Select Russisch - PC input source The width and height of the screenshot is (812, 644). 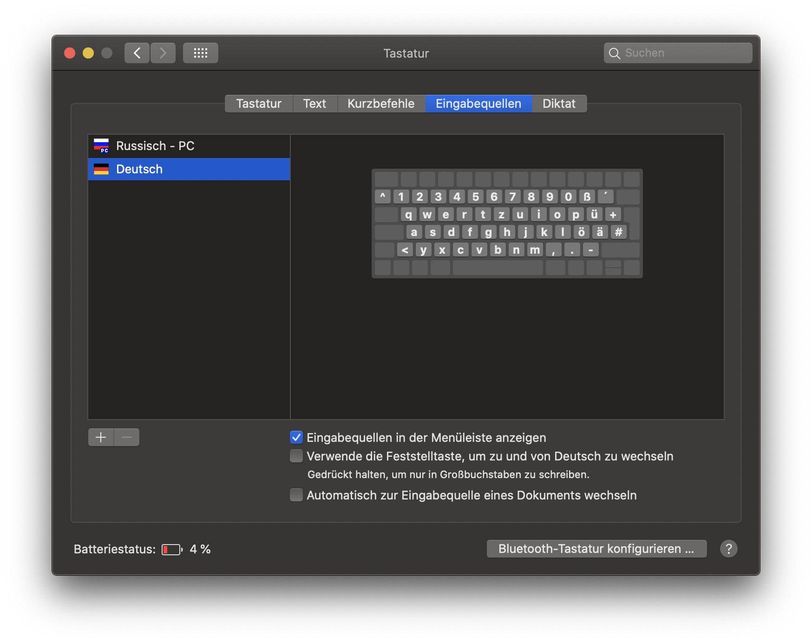tap(189, 146)
